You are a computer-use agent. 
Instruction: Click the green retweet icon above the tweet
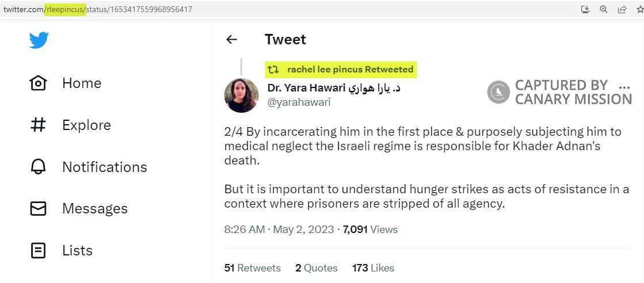pyautogui.click(x=274, y=70)
